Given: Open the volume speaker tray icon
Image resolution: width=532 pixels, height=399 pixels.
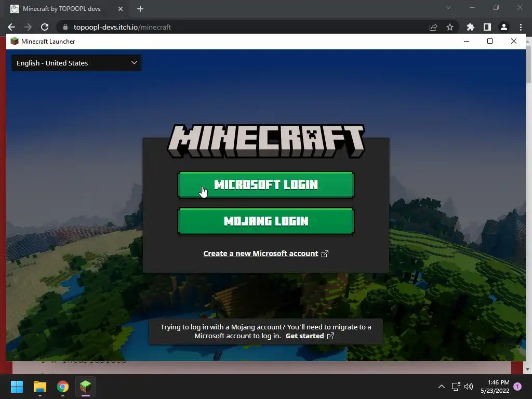Looking at the screenshot, I should [469, 387].
